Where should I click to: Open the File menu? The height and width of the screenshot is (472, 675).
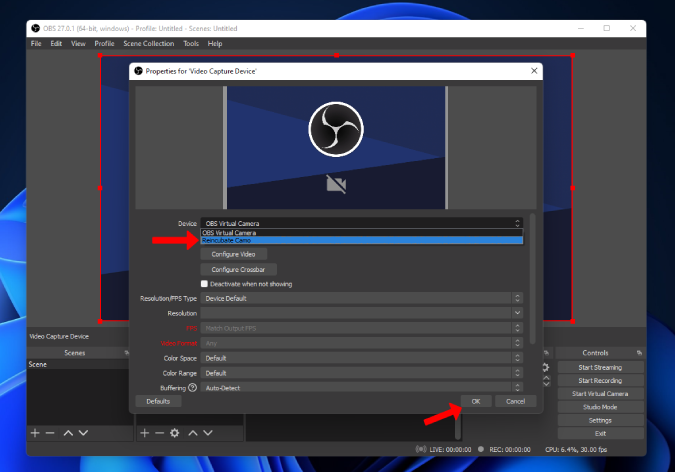click(36, 43)
